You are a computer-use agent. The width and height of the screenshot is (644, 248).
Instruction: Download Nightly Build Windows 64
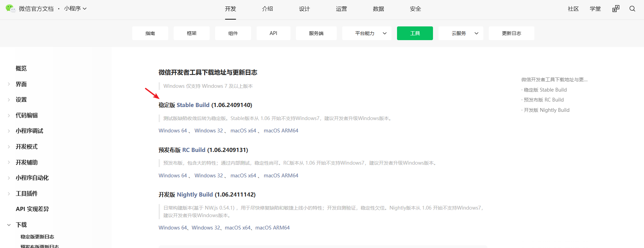coord(173,228)
